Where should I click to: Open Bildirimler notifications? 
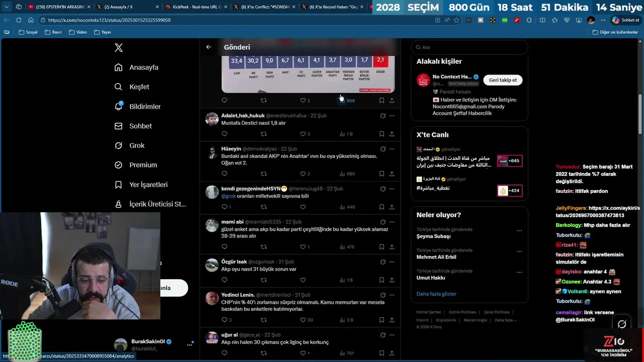point(137,107)
